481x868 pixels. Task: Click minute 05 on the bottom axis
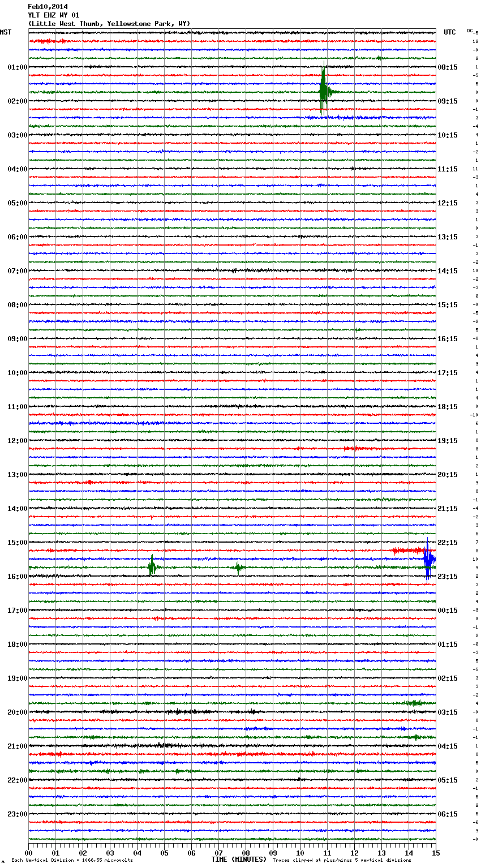coord(164,853)
